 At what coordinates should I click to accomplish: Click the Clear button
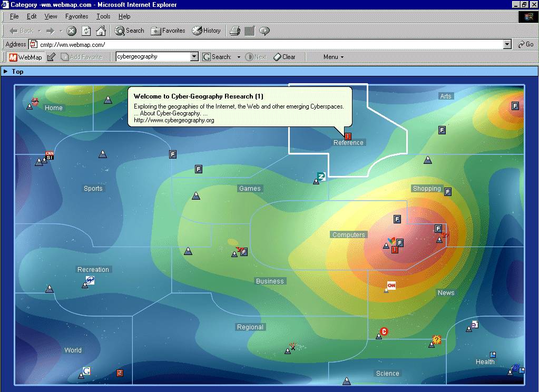point(285,57)
